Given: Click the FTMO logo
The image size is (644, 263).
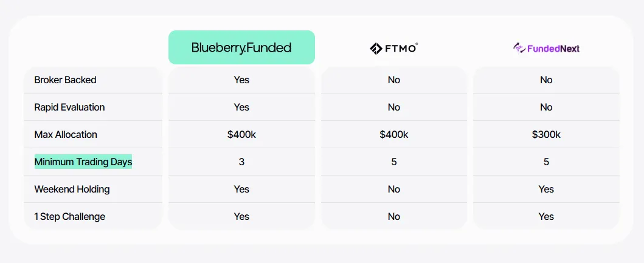Looking at the screenshot, I should tap(393, 48).
